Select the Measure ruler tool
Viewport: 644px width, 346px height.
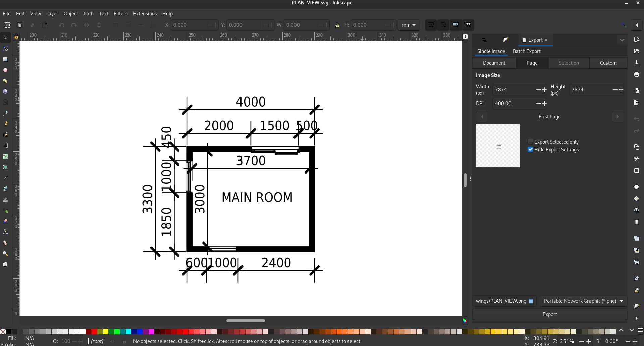click(x=5, y=243)
